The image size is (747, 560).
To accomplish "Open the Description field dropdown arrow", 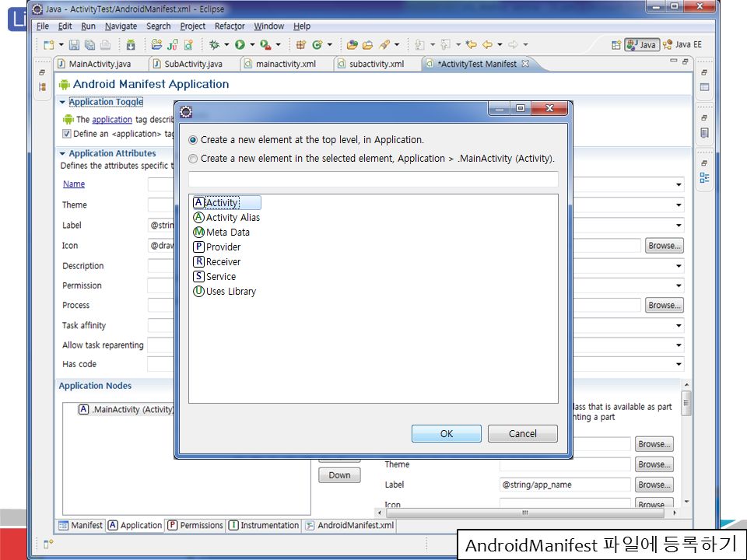I will tap(679, 266).
